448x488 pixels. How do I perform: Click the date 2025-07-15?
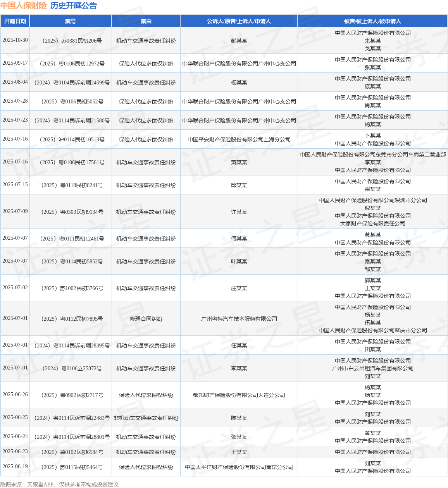tap(15, 185)
